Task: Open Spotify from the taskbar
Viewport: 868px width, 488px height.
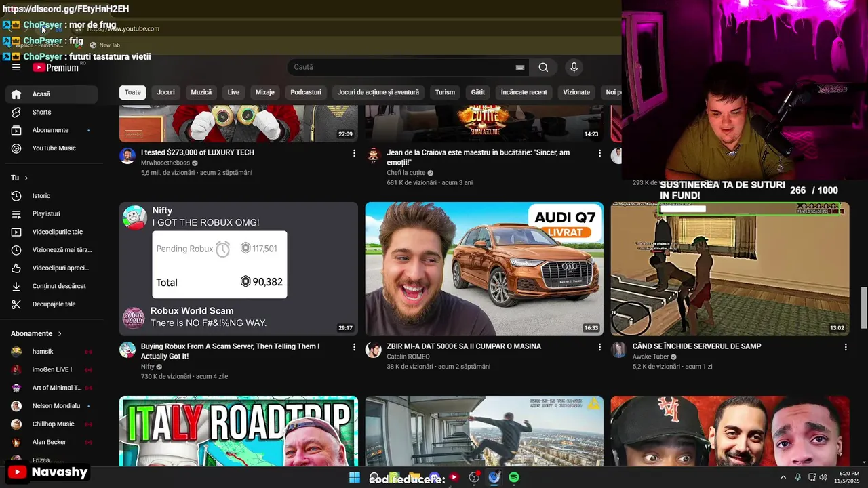Action: pyautogui.click(x=514, y=477)
